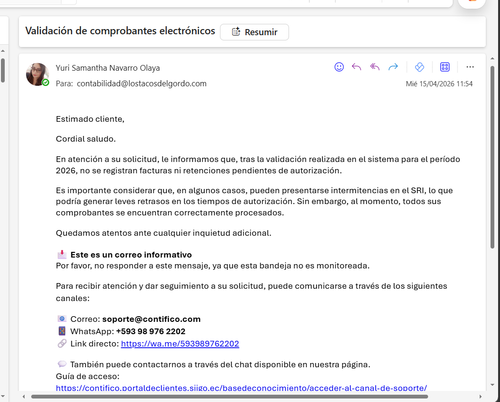Reply to the email
Screen dimensions: 500x402
coord(357,67)
